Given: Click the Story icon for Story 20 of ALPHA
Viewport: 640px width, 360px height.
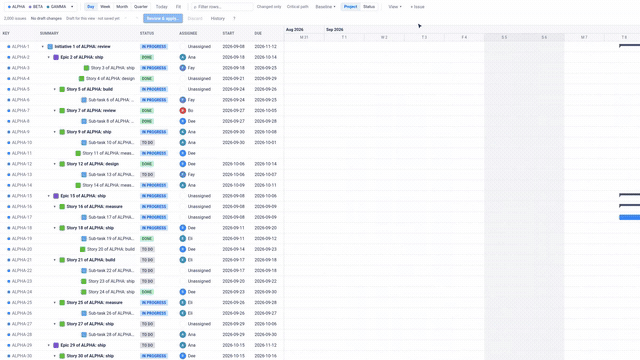Looking at the screenshot, I should [82, 249].
